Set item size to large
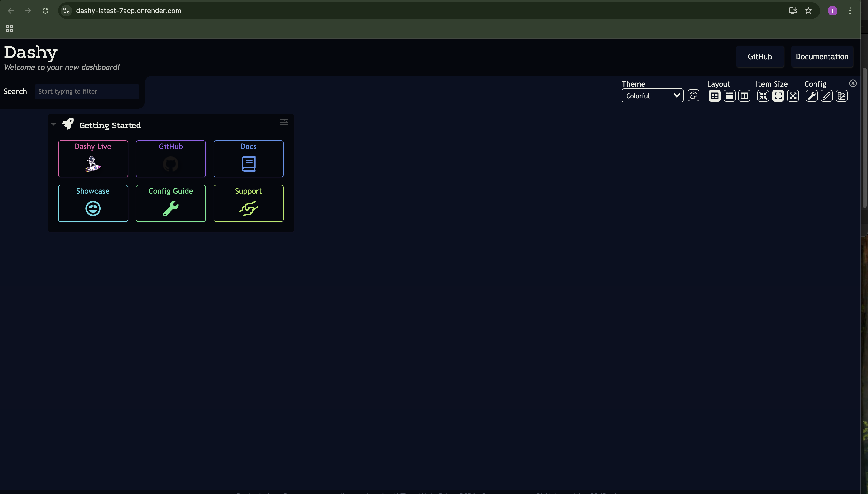 793,96
